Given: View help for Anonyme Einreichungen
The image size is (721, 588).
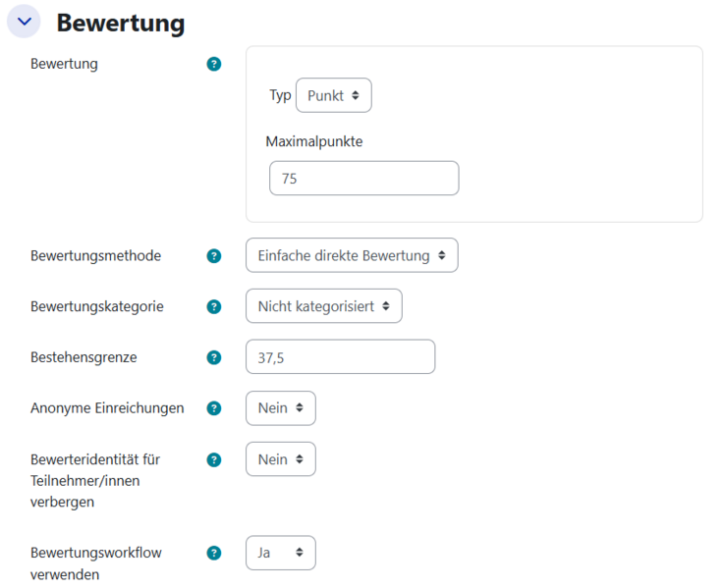Looking at the screenshot, I should tap(214, 408).
